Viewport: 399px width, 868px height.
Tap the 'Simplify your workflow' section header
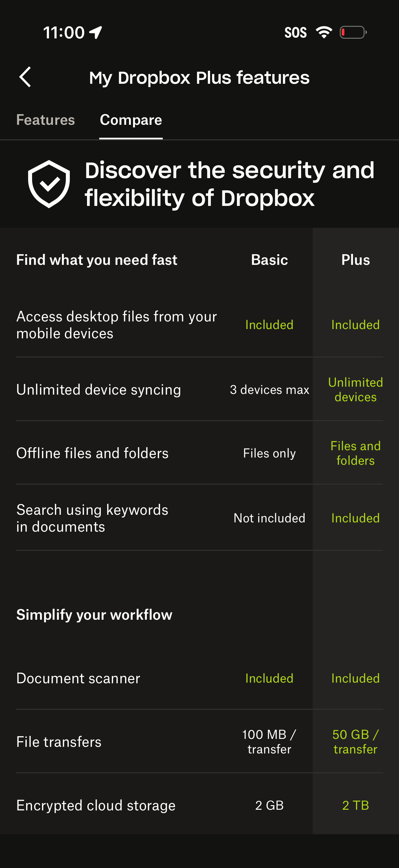(x=94, y=615)
